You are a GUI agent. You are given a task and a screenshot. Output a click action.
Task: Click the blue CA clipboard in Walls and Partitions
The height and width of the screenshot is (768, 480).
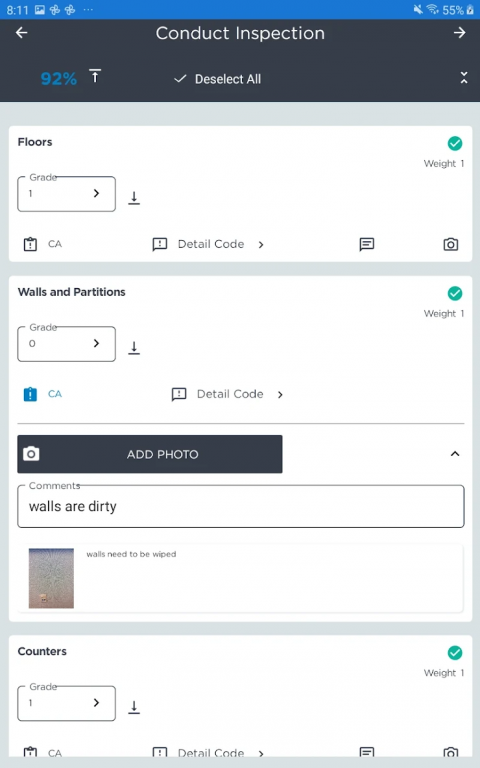coord(30,394)
